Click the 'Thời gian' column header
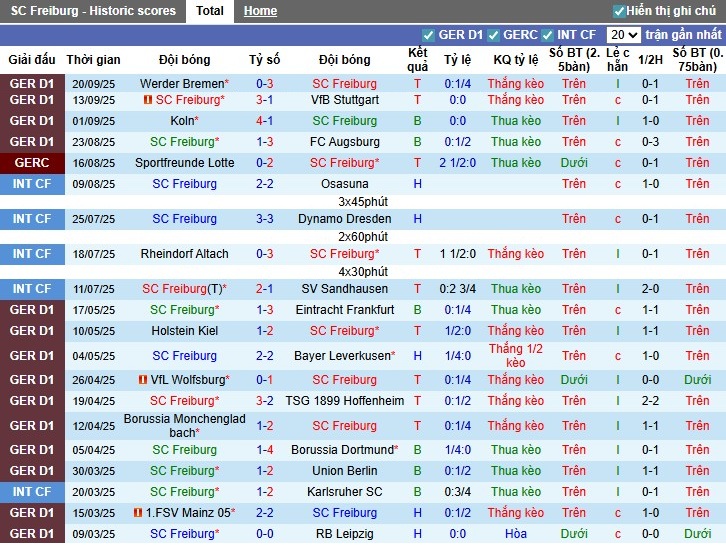 (94, 60)
